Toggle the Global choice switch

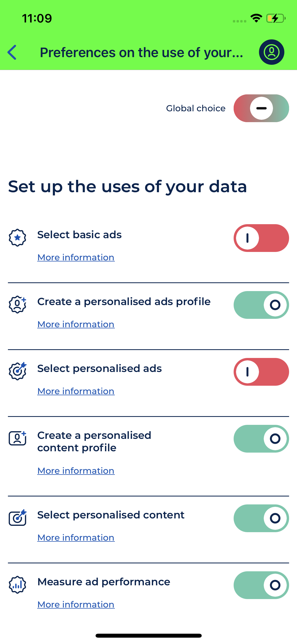click(261, 108)
